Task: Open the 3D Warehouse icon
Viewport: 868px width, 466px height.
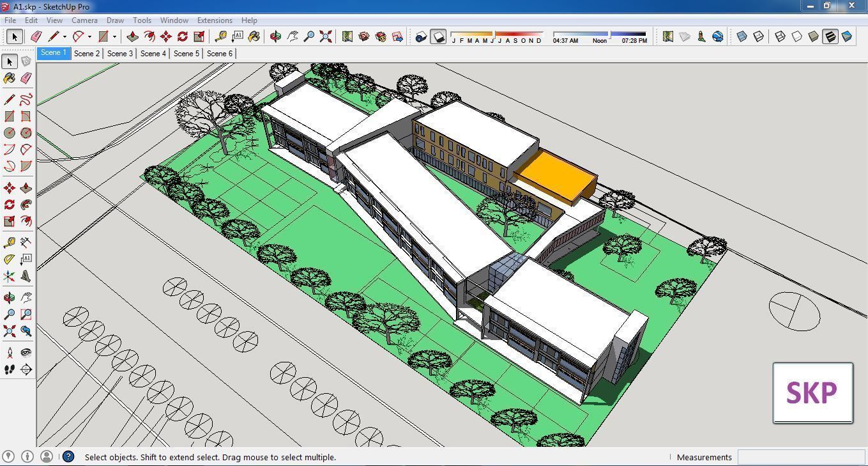Action: (364, 36)
